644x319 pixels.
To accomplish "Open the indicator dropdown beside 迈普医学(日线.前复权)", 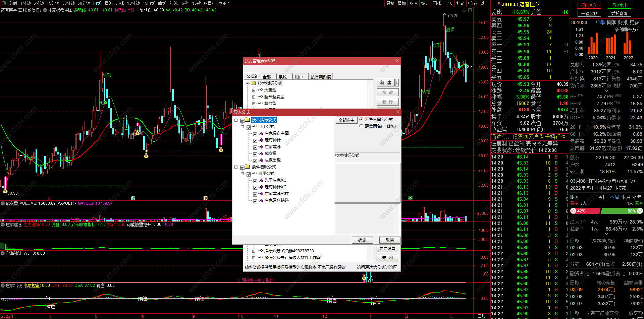I will (x=45, y=10).
